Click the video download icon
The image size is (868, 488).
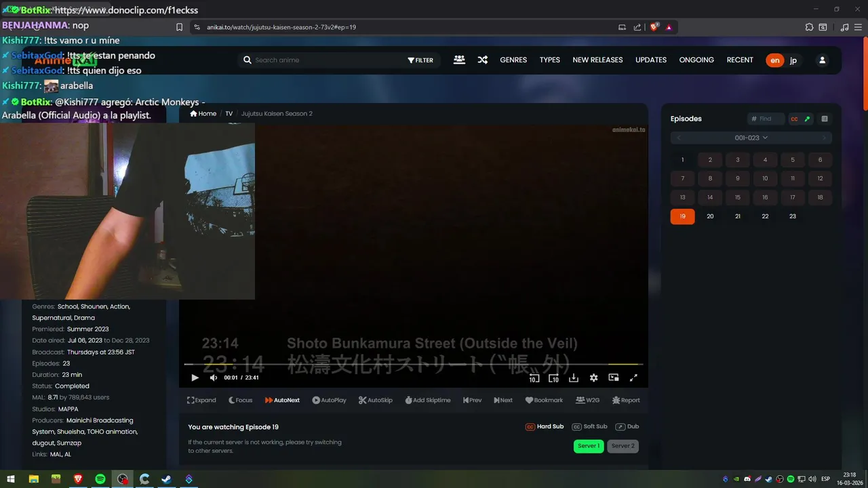click(574, 378)
